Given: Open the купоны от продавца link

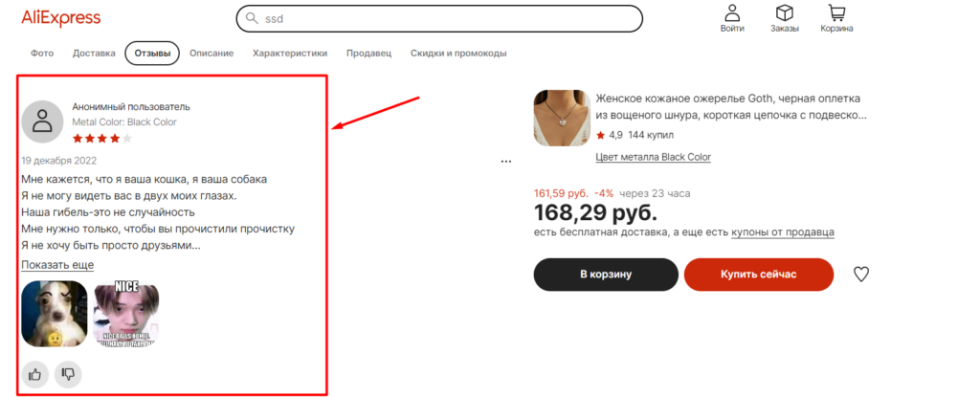Looking at the screenshot, I should coord(783,232).
